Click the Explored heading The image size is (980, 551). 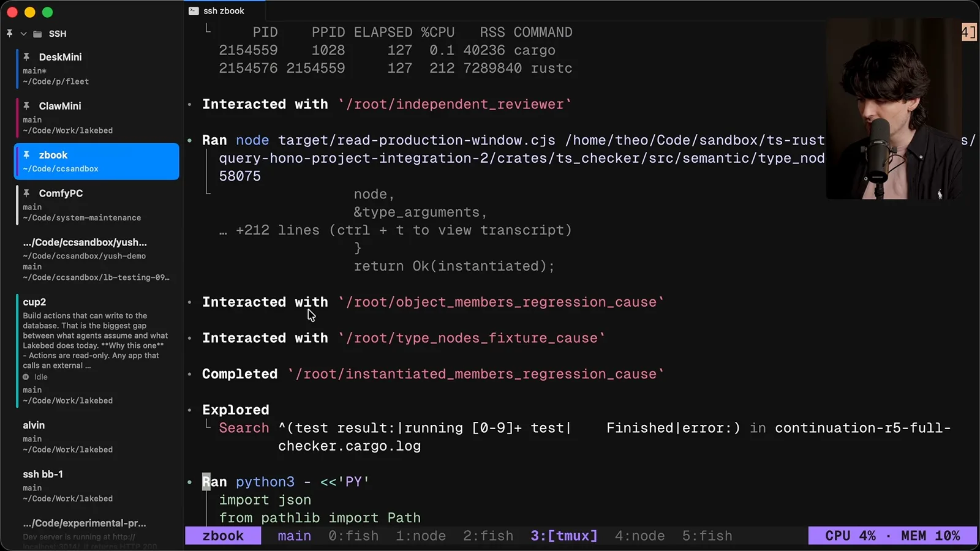[236, 410]
